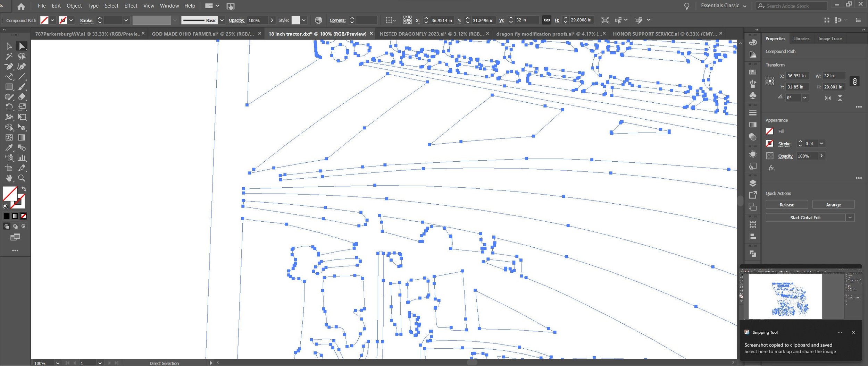The width and height of the screenshot is (868, 366).
Task: Select the Lasso tool
Action: click(x=22, y=56)
